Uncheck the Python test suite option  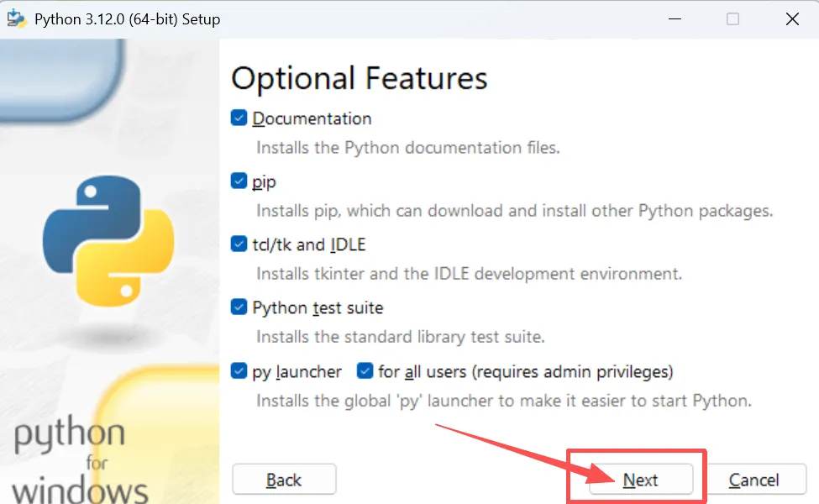pyautogui.click(x=239, y=307)
